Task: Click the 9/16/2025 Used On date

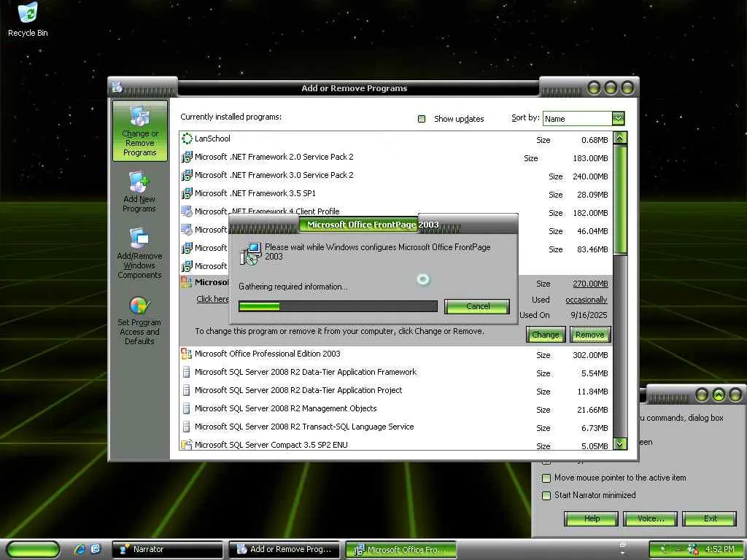Action: (x=589, y=315)
